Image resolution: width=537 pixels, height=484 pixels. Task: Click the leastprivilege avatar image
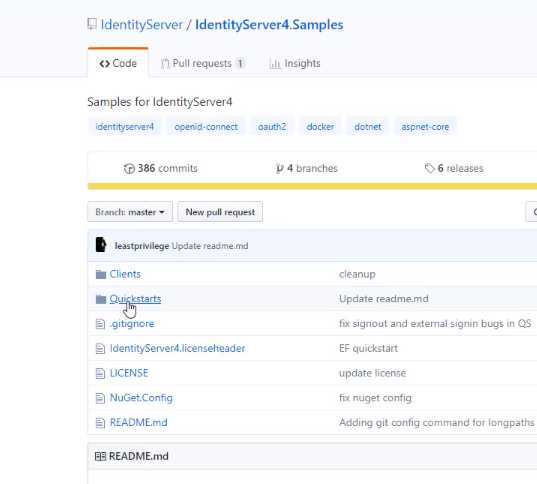coord(101,245)
